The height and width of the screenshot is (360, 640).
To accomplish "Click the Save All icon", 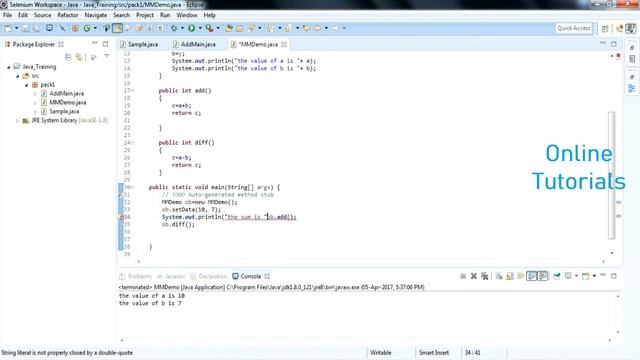I will click(37, 28).
